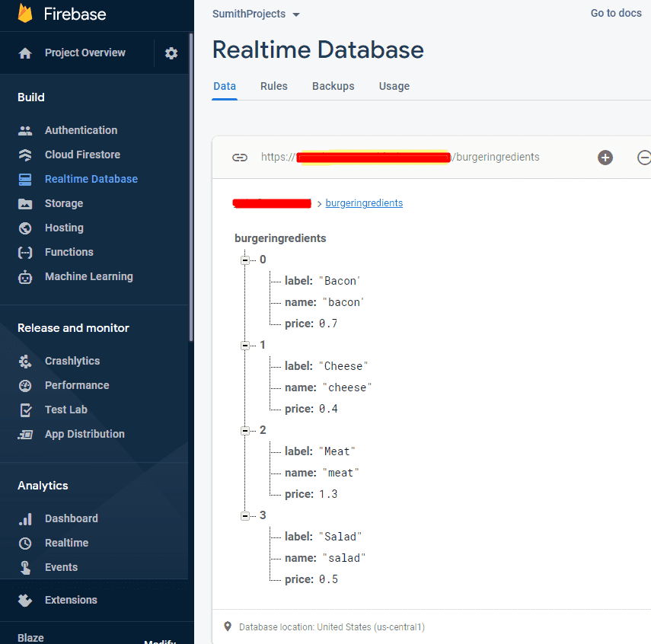Click the Cloud Firestore icon

click(x=25, y=155)
